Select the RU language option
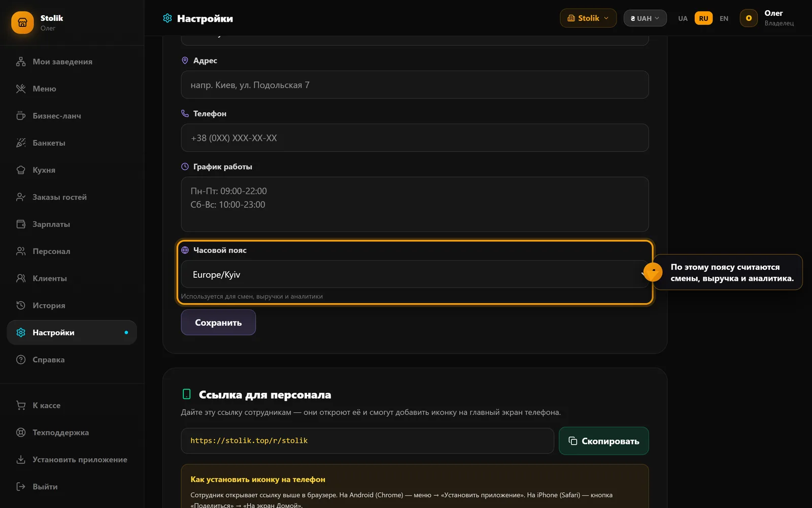Image resolution: width=812 pixels, height=508 pixels. [x=703, y=18]
